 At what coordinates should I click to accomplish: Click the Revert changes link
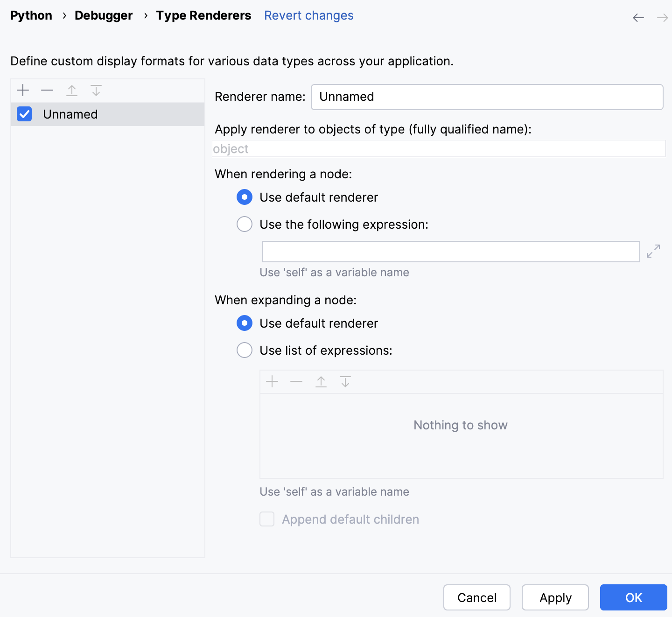click(308, 15)
